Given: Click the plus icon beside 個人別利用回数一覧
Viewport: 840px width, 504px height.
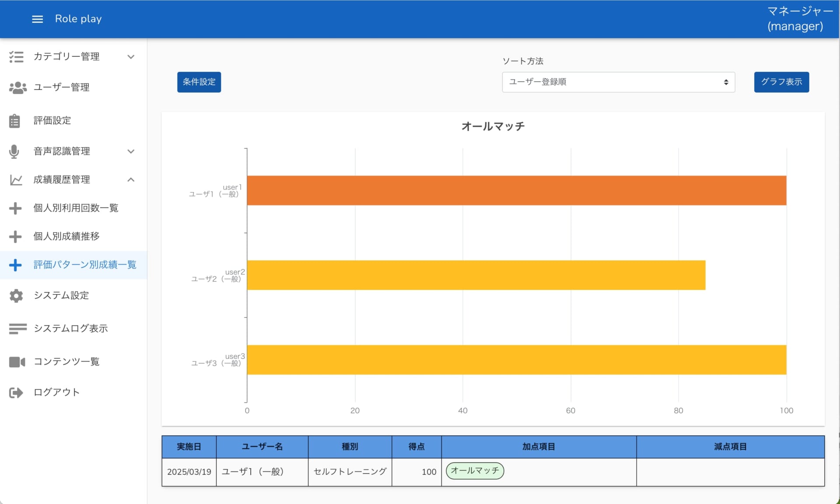Looking at the screenshot, I should point(16,208).
